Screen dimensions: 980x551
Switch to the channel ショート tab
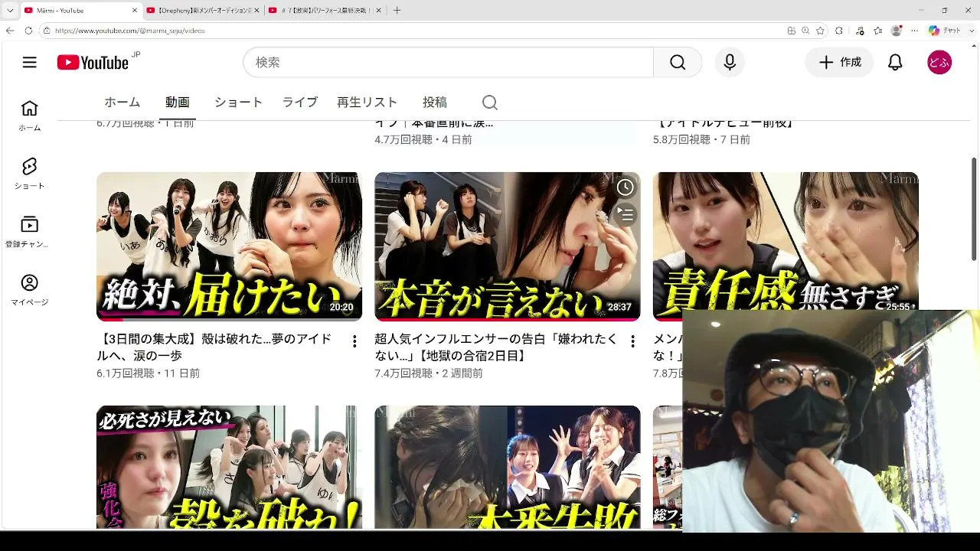238,103
